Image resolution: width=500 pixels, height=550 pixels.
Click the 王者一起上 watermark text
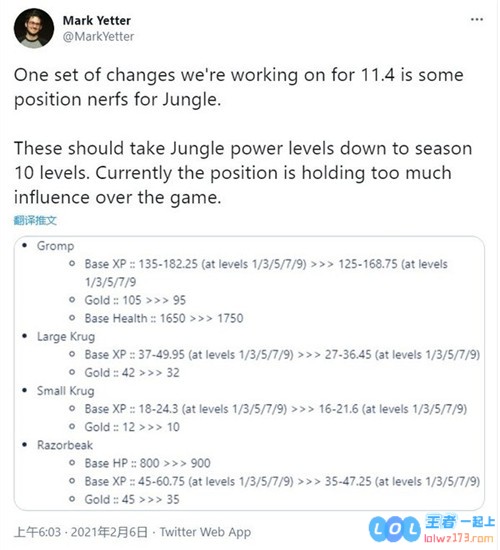(x=459, y=522)
